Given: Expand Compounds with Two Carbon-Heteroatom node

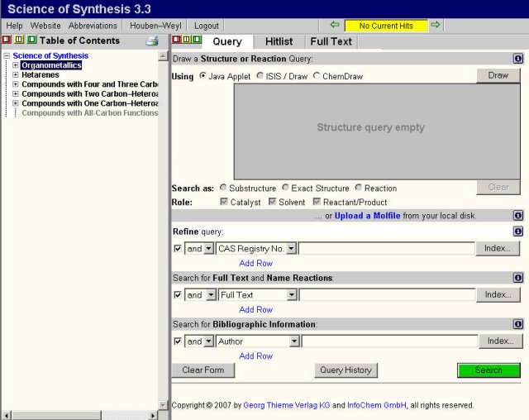Looking at the screenshot, I should (x=16, y=93).
